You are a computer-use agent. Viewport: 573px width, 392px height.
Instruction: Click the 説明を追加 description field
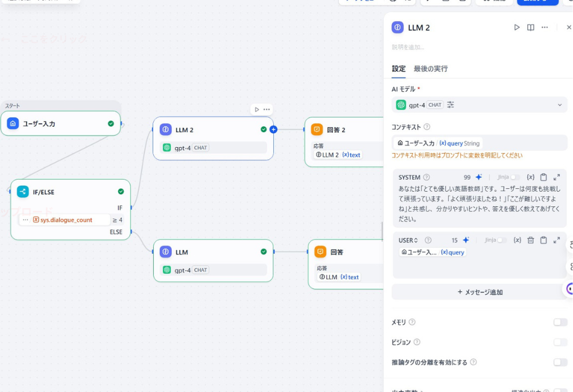click(x=422, y=47)
